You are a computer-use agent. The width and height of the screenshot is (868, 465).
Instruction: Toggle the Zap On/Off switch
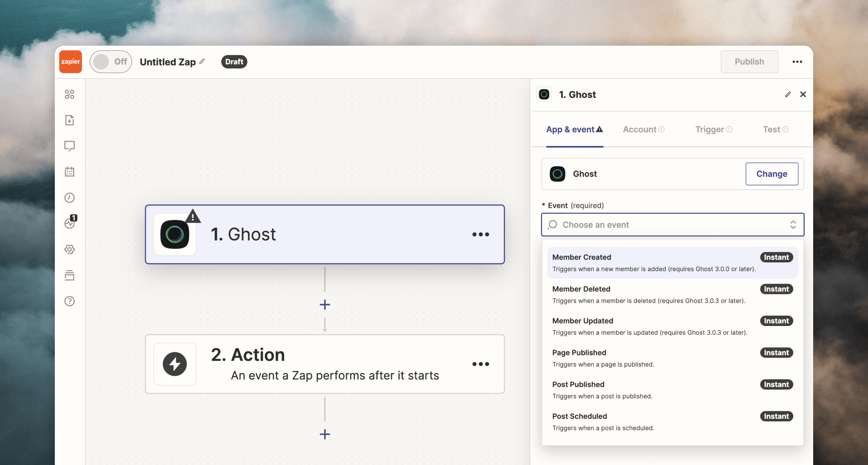[111, 62]
